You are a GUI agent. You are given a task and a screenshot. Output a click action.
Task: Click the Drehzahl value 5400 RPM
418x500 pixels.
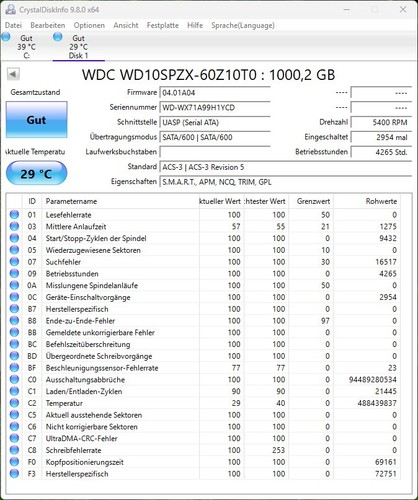381,122
